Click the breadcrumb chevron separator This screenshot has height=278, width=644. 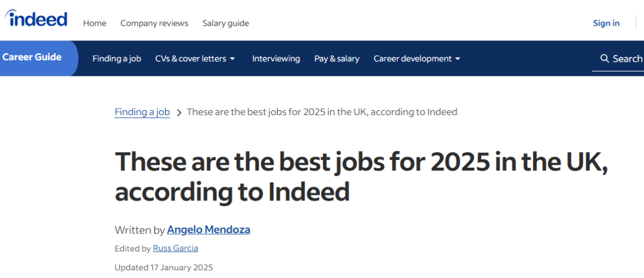tap(179, 113)
